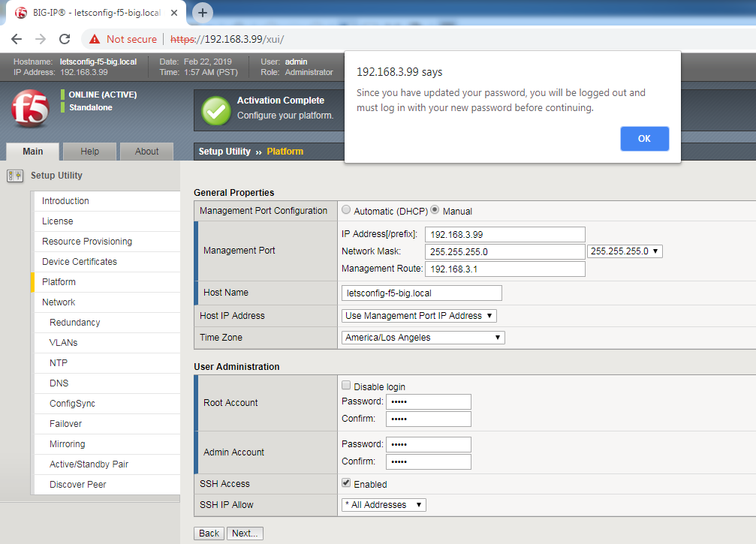The height and width of the screenshot is (544, 756).
Task: Click the Not secure warning icon
Action: click(94, 38)
